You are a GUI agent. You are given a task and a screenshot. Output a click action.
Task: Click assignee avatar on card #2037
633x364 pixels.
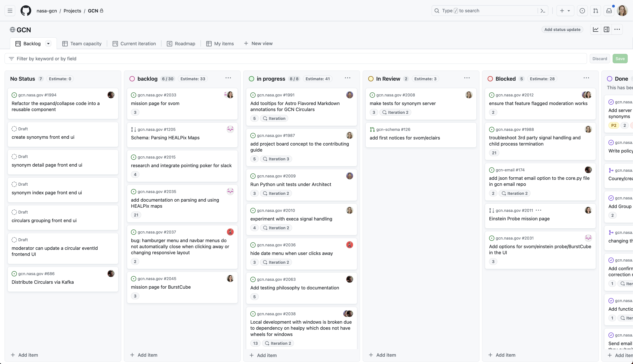pos(230,232)
